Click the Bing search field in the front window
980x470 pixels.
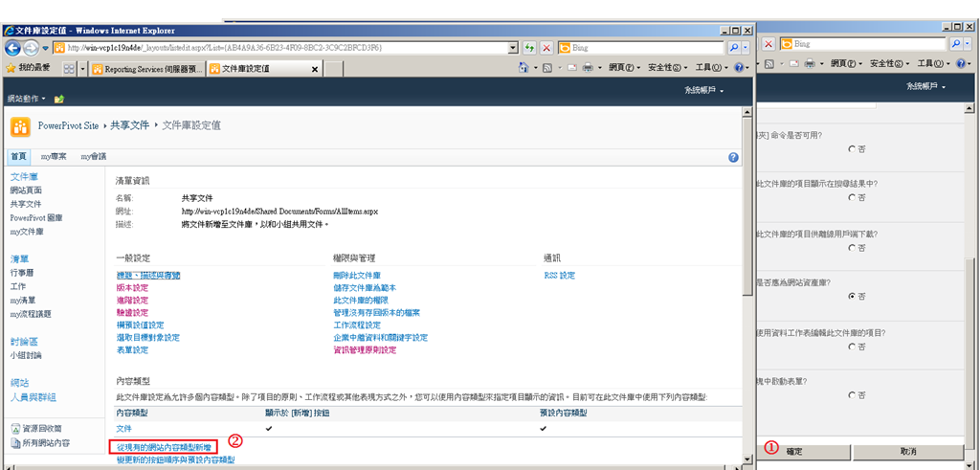pyautogui.click(x=647, y=48)
